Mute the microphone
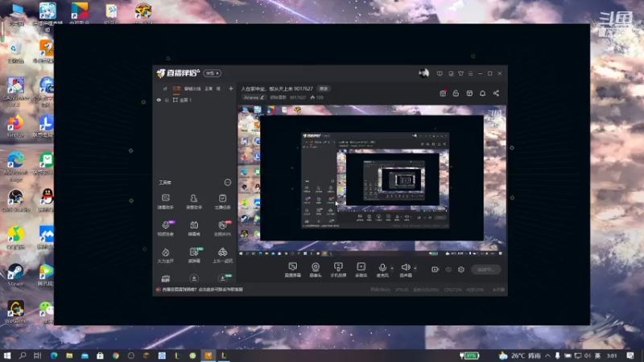644x362 pixels. pos(382,267)
